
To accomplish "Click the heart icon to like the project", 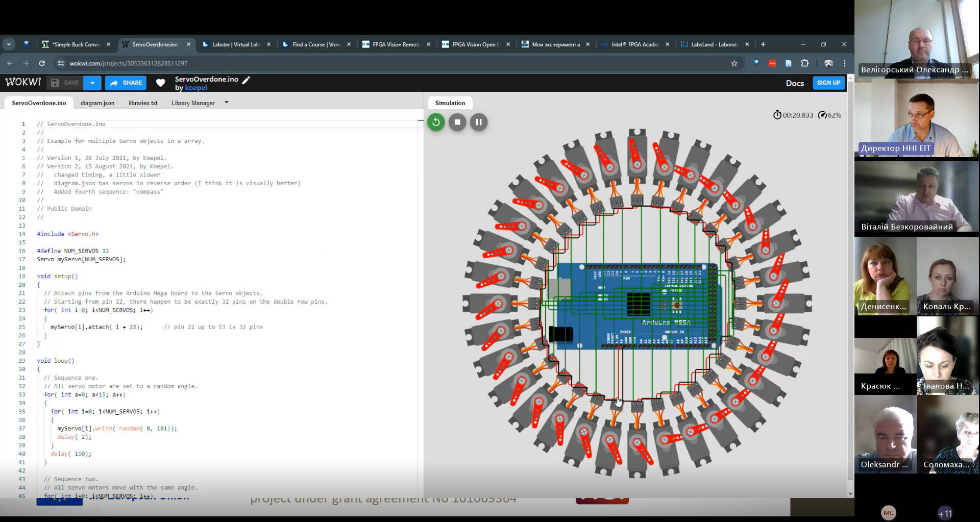I will pos(161,83).
